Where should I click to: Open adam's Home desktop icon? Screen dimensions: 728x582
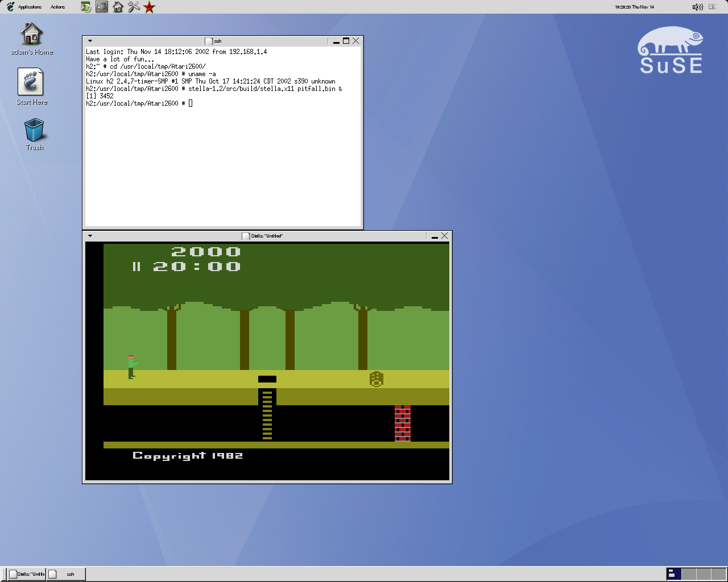(32, 39)
